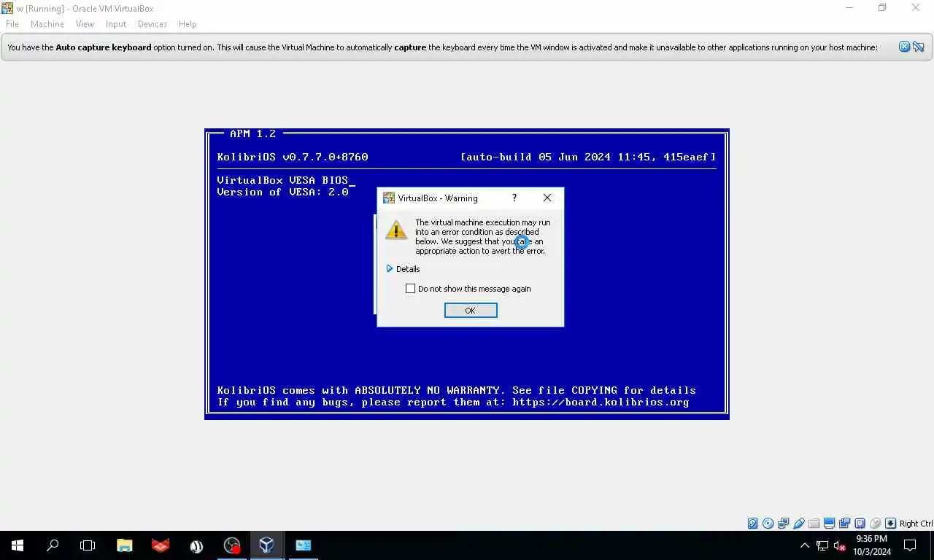Image resolution: width=934 pixels, height=560 pixels.
Task: Click the Right Ctrl host key label
Action: (916, 524)
